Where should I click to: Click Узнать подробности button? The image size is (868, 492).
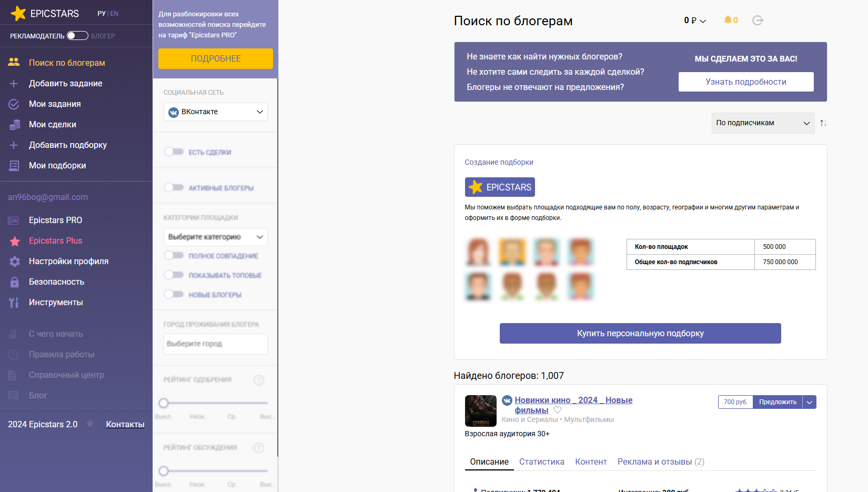(746, 82)
